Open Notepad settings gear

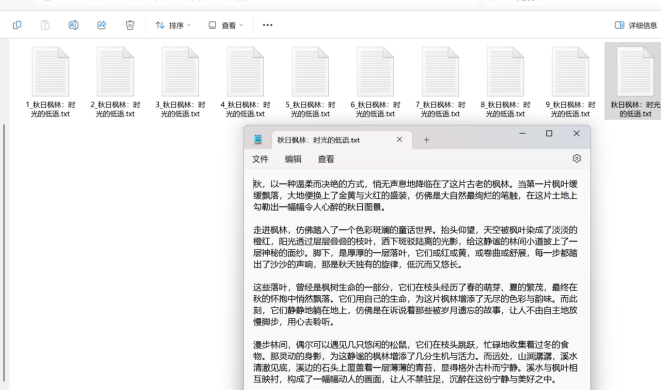[577, 158]
